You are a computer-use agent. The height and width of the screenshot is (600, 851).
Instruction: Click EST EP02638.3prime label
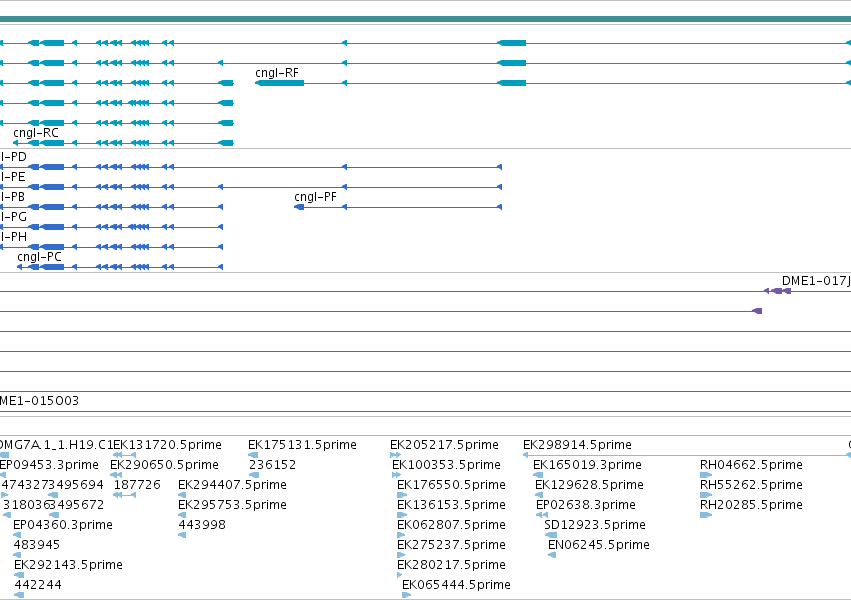586,505
